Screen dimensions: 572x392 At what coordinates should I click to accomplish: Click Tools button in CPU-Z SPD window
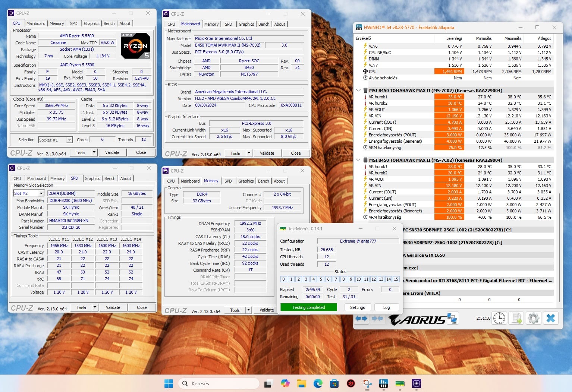point(81,307)
